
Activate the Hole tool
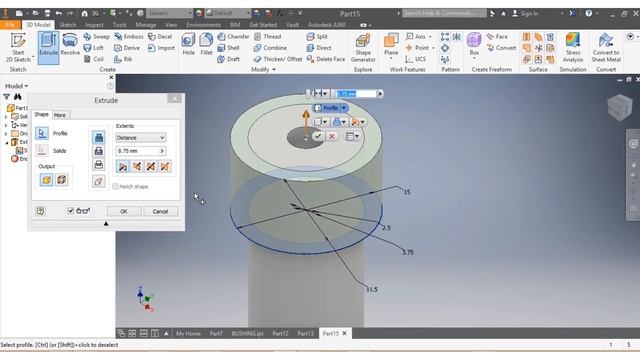click(x=188, y=44)
